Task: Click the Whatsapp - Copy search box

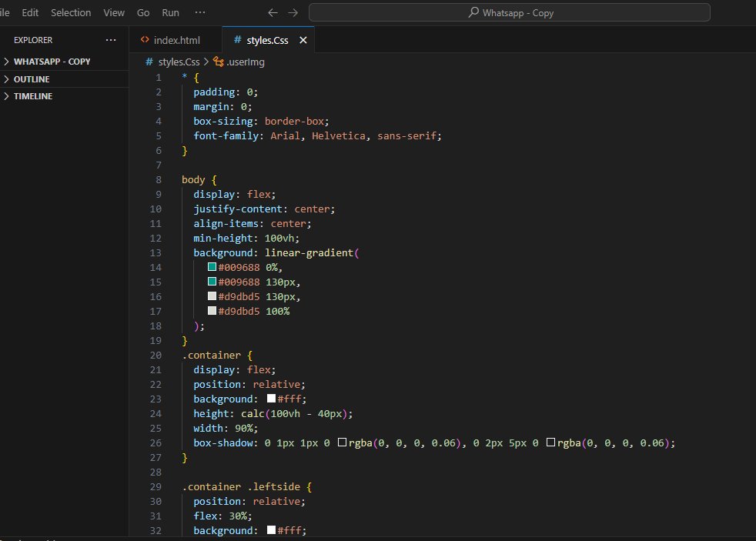Action: pyautogui.click(x=510, y=12)
